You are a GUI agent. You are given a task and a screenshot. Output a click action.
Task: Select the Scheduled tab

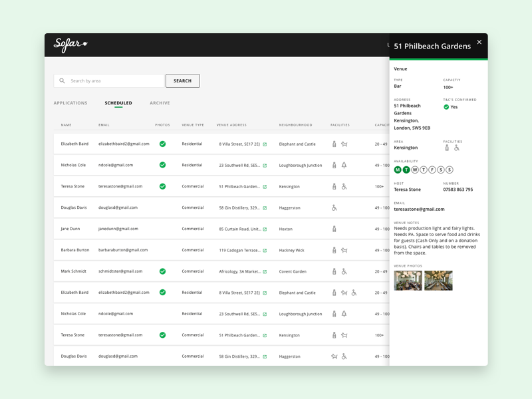[118, 103]
